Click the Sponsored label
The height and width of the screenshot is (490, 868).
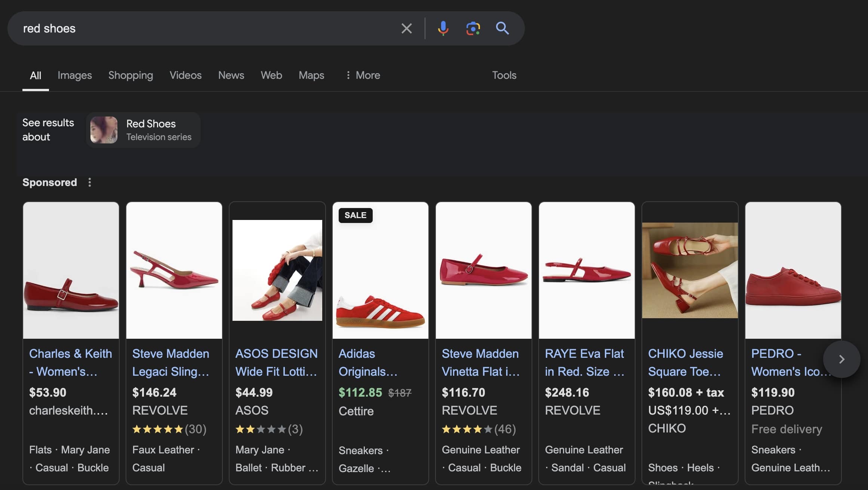pyautogui.click(x=50, y=182)
